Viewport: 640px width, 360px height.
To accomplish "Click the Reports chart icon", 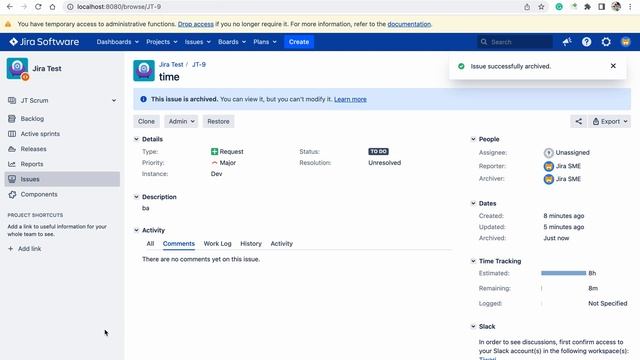I will pos(12,164).
